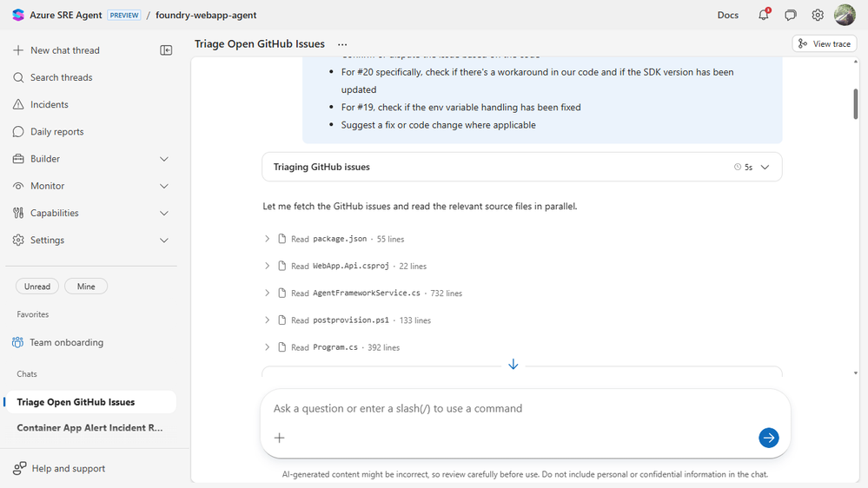The width and height of the screenshot is (868, 488).
Task: Expand the Settings menu chevron
Action: point(164,241)
